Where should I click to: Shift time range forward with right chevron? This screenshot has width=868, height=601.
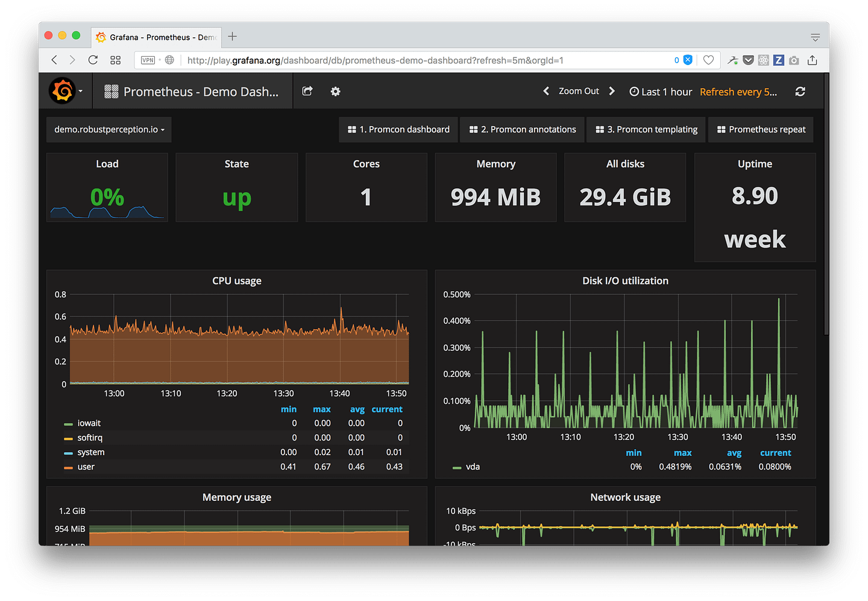point(612,91)
